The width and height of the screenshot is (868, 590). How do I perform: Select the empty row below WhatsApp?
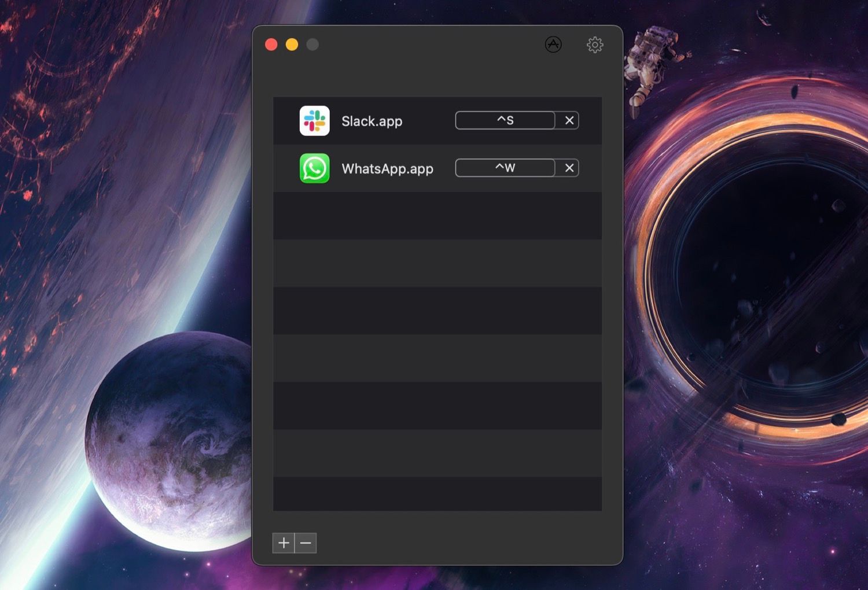[x=437, y=215]
